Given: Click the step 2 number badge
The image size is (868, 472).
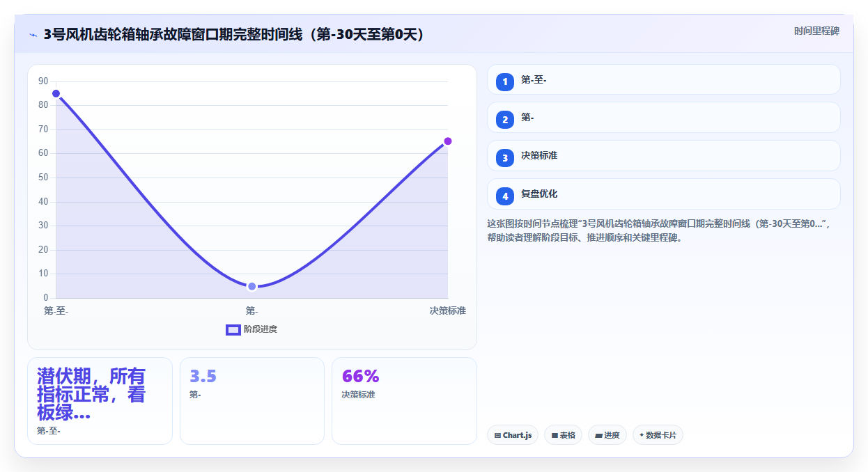Looking at the screenshot, I should pyautogui.click(x=505, y=120).
